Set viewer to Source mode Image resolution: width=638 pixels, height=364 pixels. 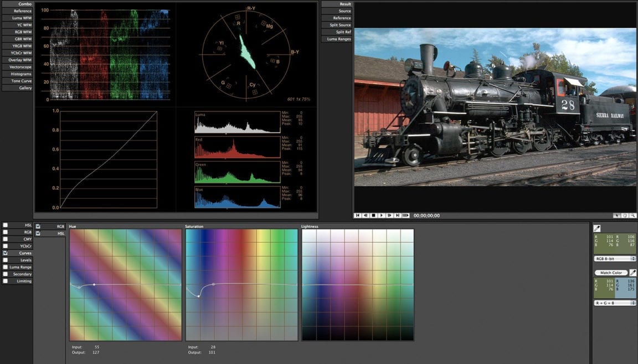pyautogui.click(x=337, y=11)
